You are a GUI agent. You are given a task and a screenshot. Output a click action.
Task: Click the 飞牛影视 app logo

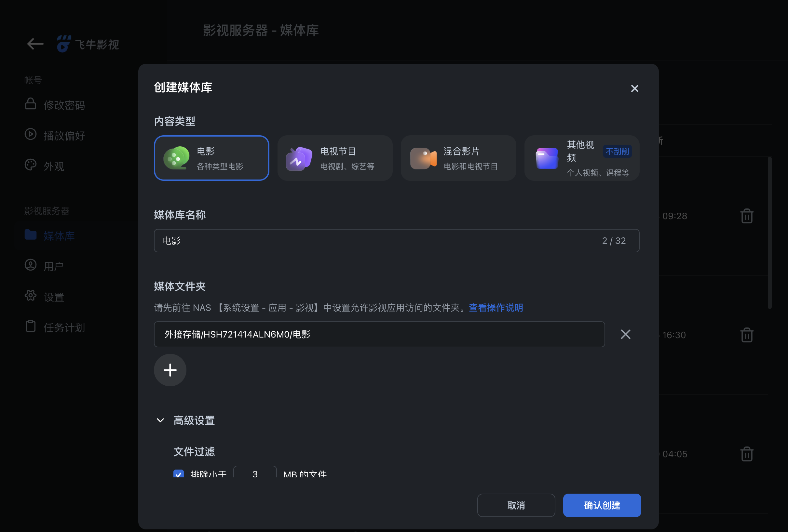pyautogui.click(x=64, y=44)
